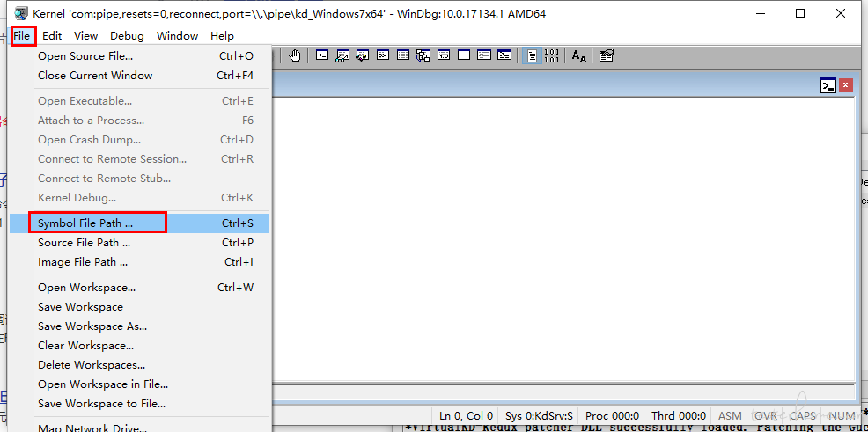Open the Scratch Pad window toolbar icon
This screenshot has height=432, width=868.
click(x=464, y=55)
